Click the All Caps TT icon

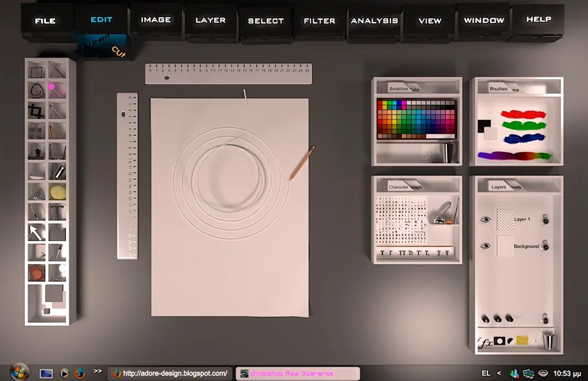403,253
